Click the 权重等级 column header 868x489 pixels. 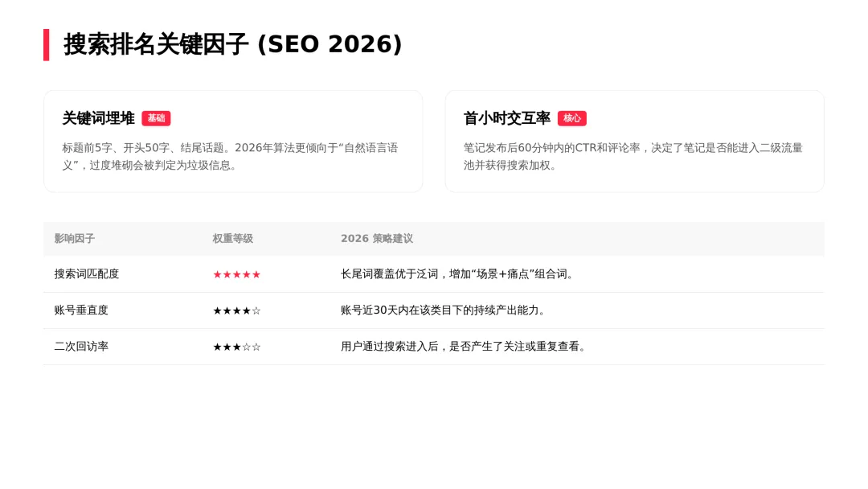click(x=232, y=239)
